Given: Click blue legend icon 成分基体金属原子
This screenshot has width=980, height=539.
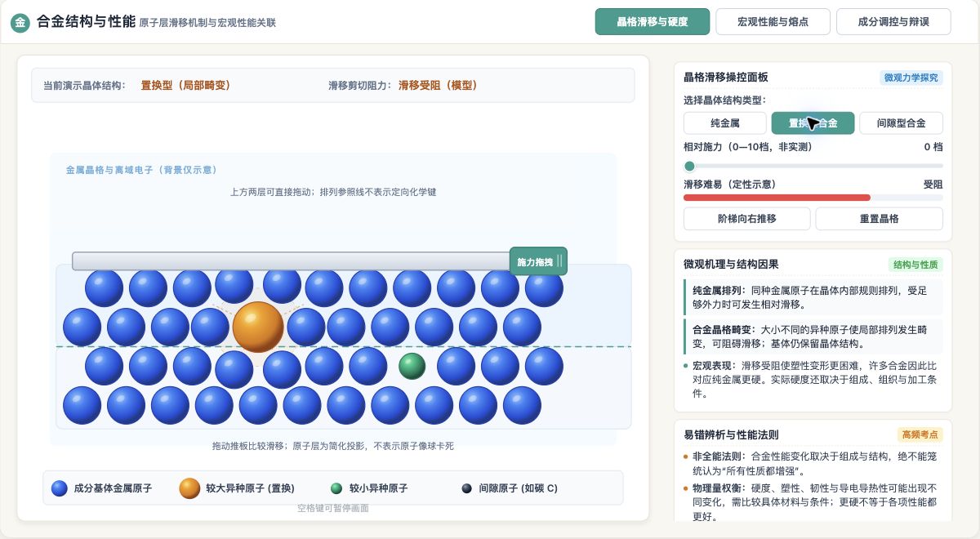Looking at the screenshot, I should tap(60, 488).
